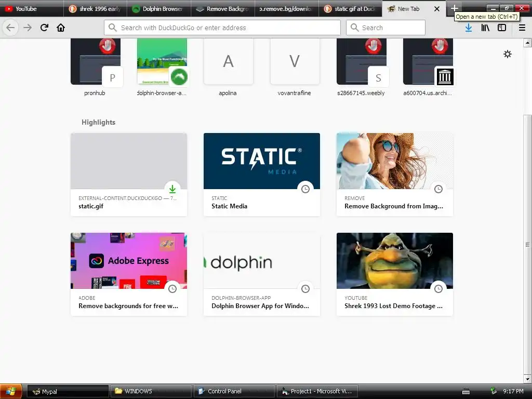Open a new tab with plus button
532x399 pixels.
454,8
